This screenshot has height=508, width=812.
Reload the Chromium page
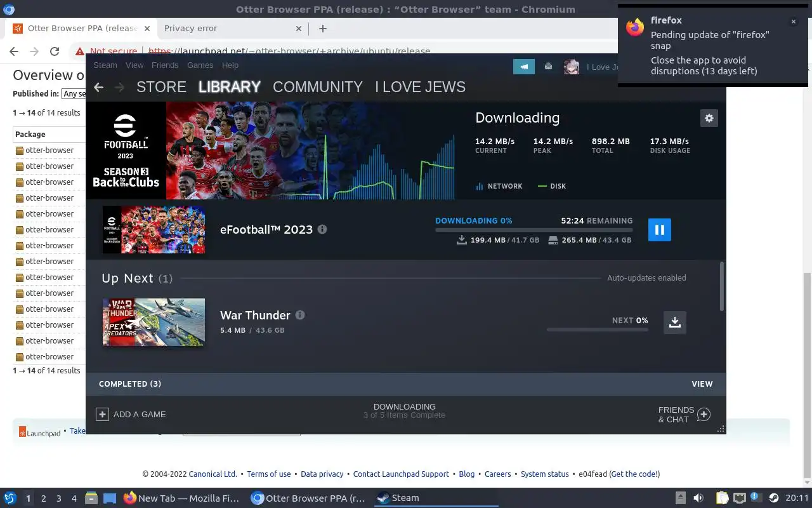coord(55,51)
